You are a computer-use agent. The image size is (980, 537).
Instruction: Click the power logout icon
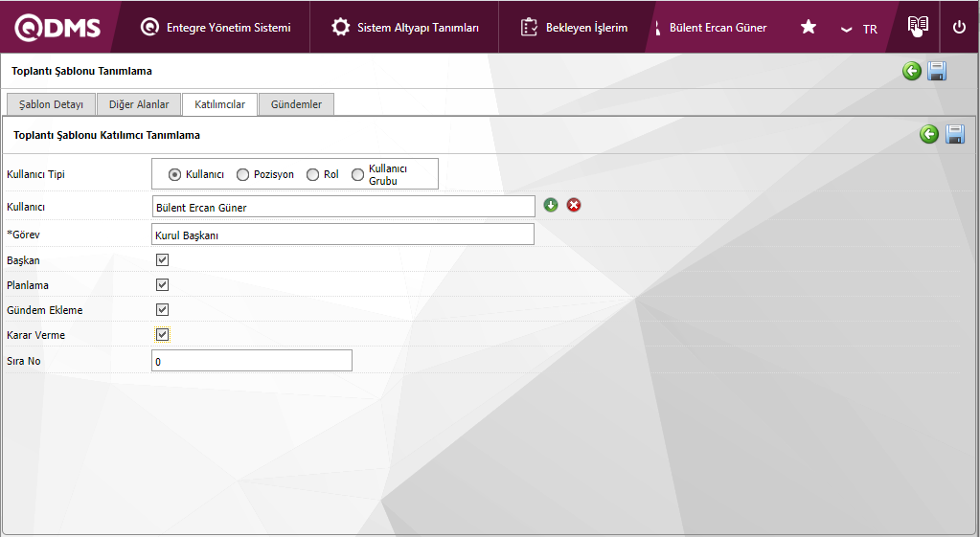[959, 28]
